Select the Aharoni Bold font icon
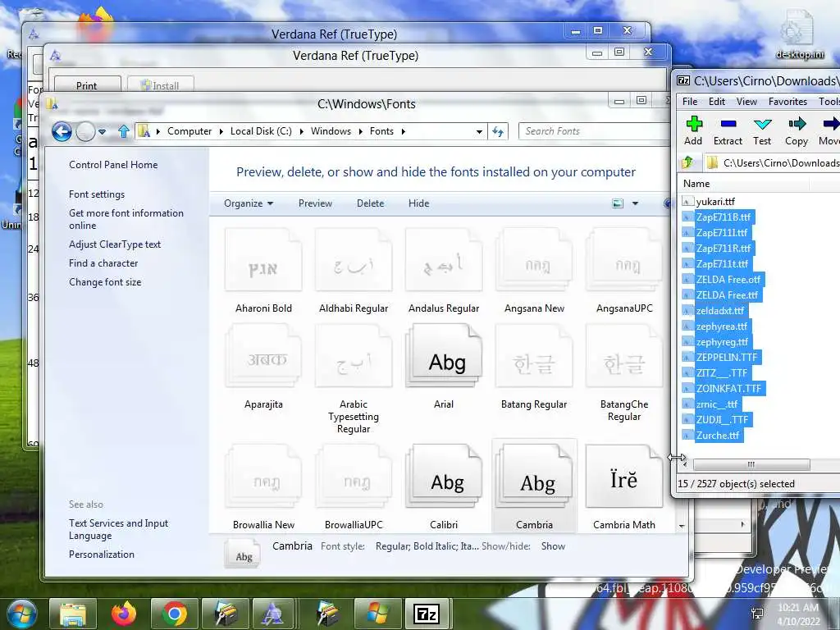Screen dimensions: 840x630 [x=263, y=260]
